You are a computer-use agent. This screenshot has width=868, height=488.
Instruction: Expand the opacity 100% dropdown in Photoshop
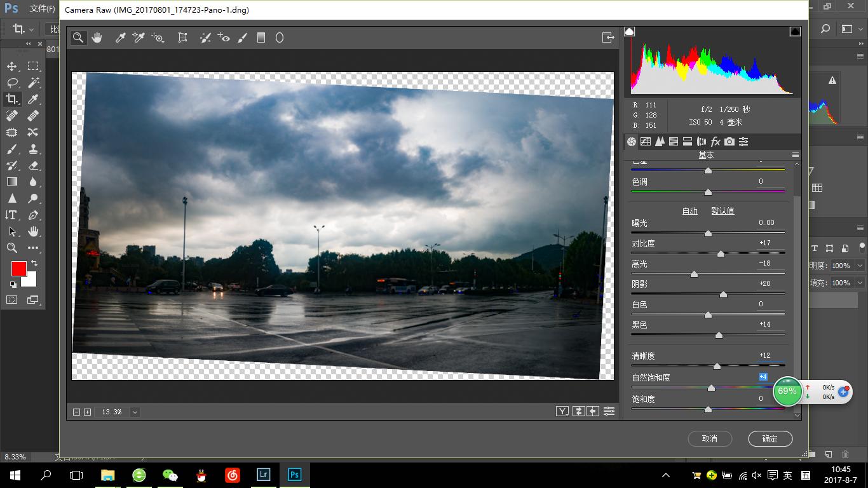click(x=860, y=266)
